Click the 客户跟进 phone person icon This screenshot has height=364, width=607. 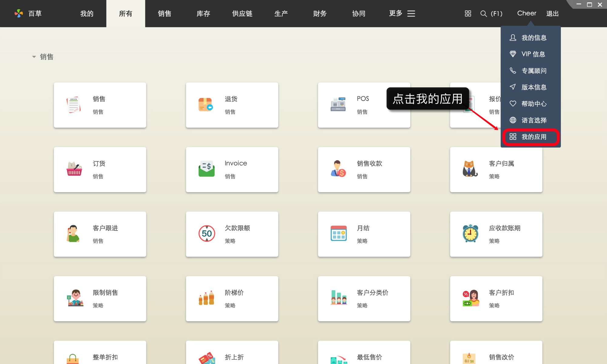point(73,234)
